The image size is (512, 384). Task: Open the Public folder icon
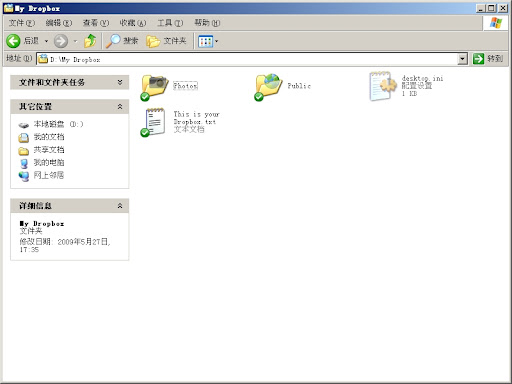pyautogui.click(x=268, y=87)
